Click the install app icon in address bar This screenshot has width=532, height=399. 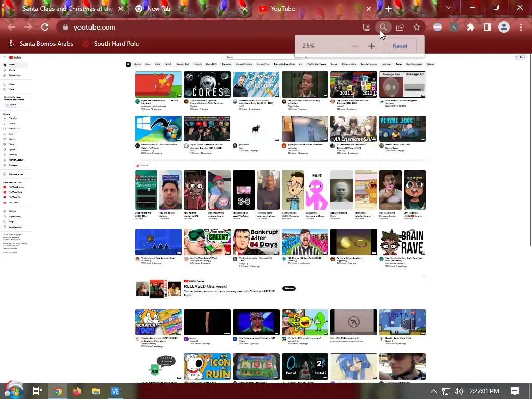pyautogui.click(x=366, y=27)
